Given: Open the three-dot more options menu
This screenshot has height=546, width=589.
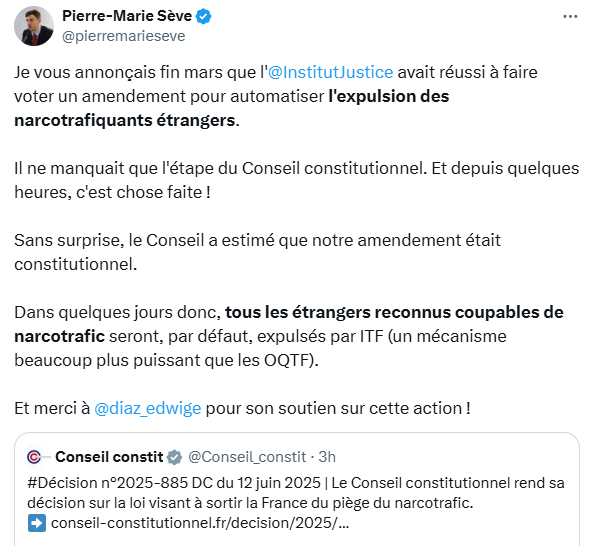Looking at the screenshot, I should (570, 17).
